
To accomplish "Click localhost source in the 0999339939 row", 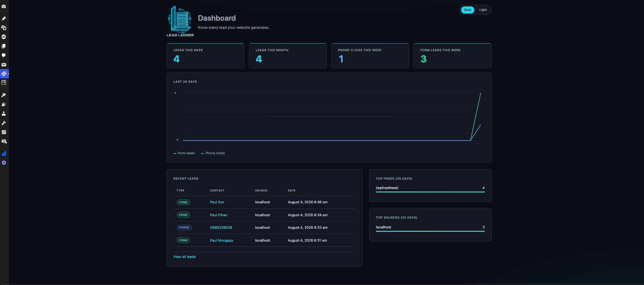I will [262, 228].
